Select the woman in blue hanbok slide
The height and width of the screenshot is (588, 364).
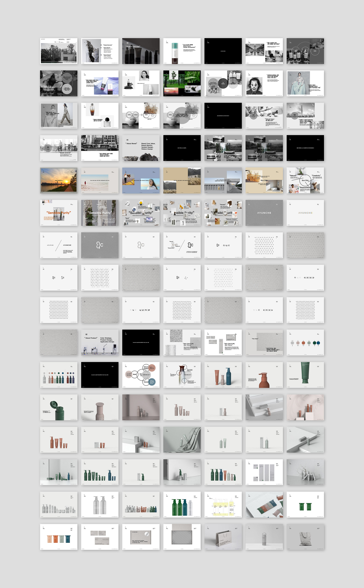point(305,83)
